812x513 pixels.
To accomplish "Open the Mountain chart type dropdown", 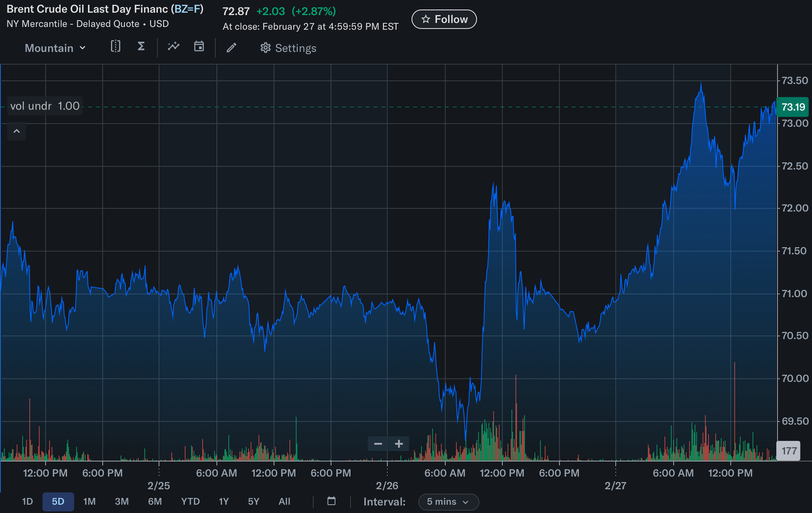I will click(x=55, y=48).
